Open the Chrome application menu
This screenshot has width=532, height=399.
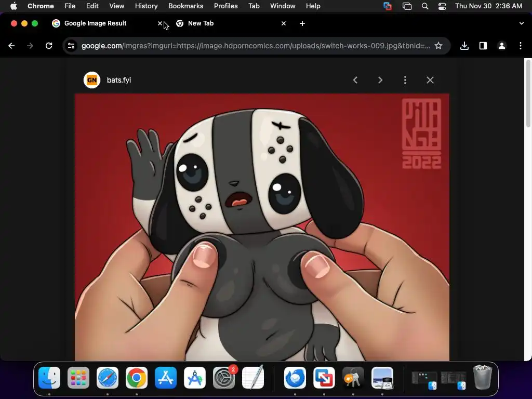click(41, 6)
